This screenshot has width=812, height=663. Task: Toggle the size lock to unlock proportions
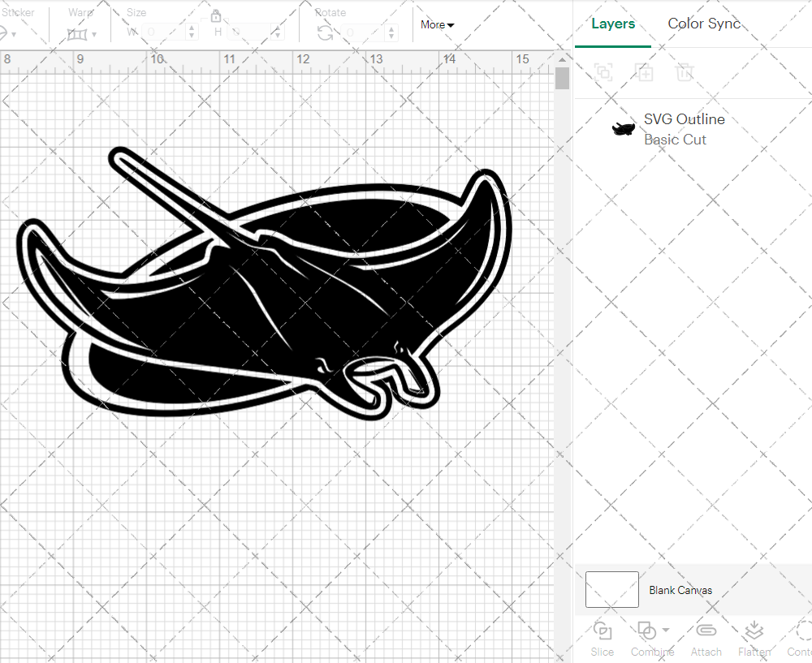216,15
